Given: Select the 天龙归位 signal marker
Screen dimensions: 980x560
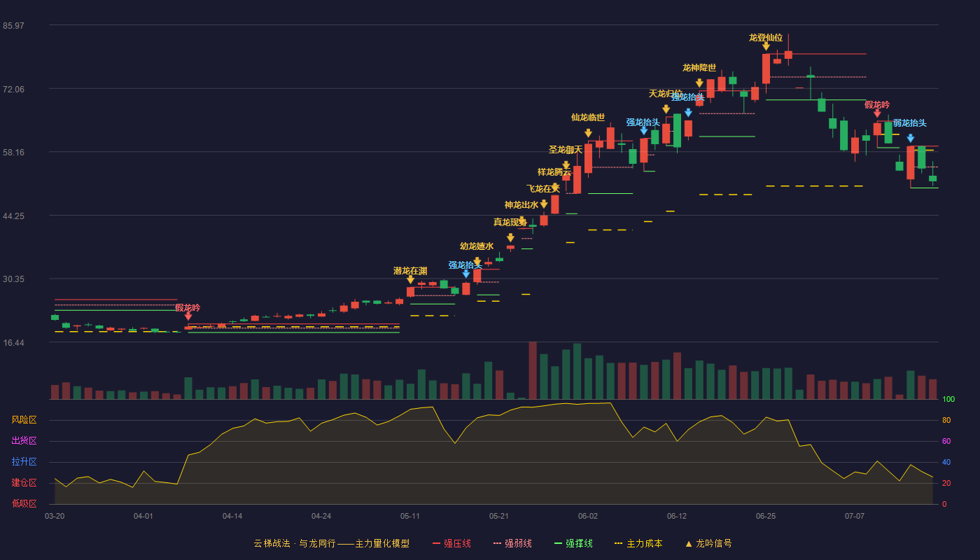Looking at the screenshot, I should pyautogui.click(x=666, y=109).
